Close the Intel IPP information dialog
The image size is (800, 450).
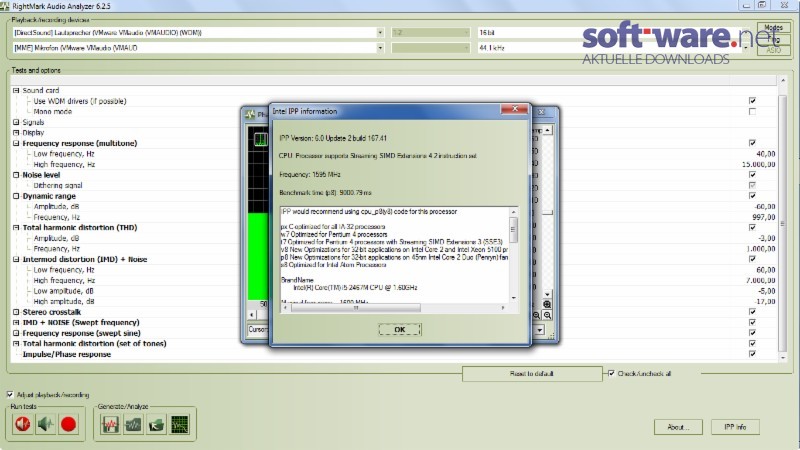514,109
